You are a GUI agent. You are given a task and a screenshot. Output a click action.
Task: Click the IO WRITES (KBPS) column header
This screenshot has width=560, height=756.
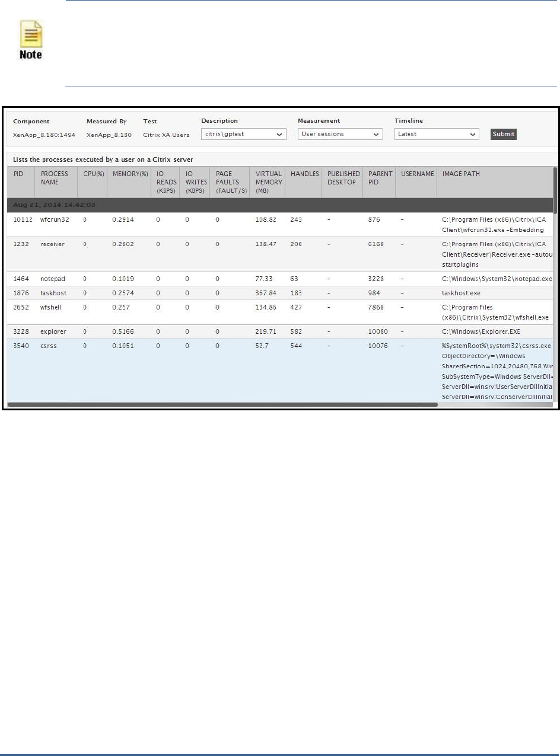coord(196,182)
